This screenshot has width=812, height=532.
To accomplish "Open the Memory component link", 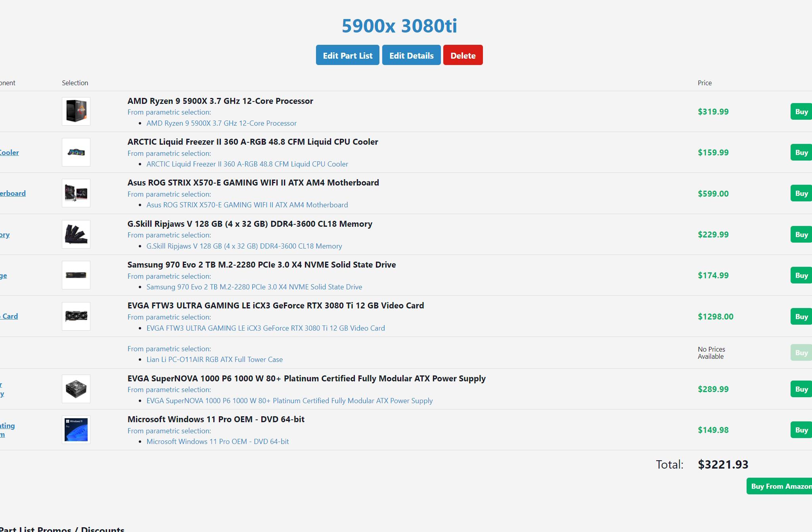I will (5, 235).
